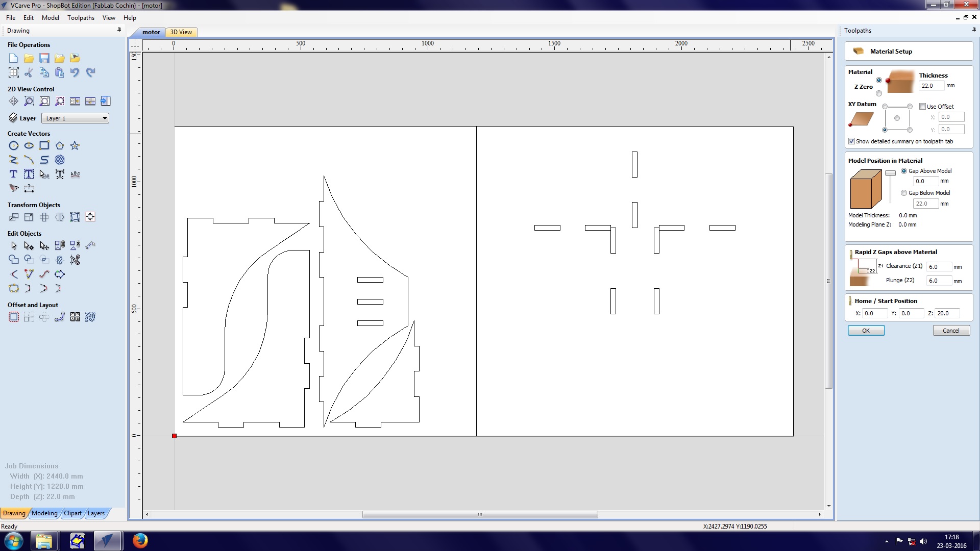Create a new file

(14, 58)
